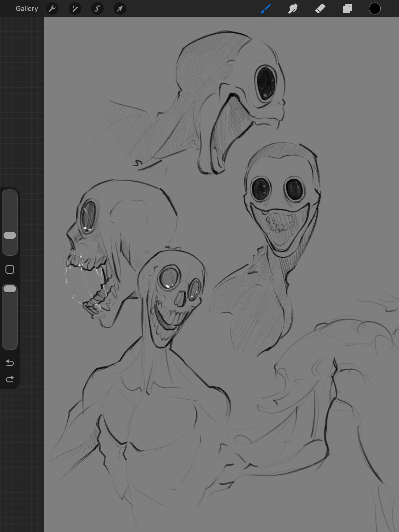Image resolution: width=399 pixels, height=532 pixels.
Task: Tap the nose of the skull-faced figure
Action: click(181, 298)
